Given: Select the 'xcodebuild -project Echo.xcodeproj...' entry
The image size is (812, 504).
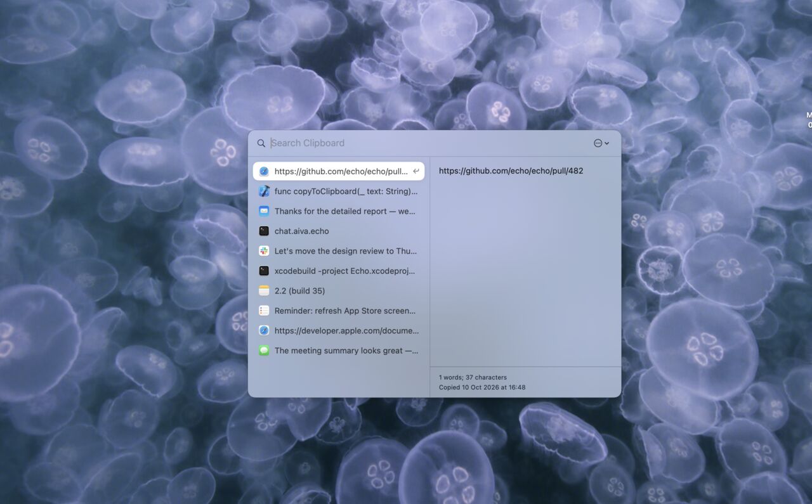Looking at the screenshot, I should [x=339, y=271].
